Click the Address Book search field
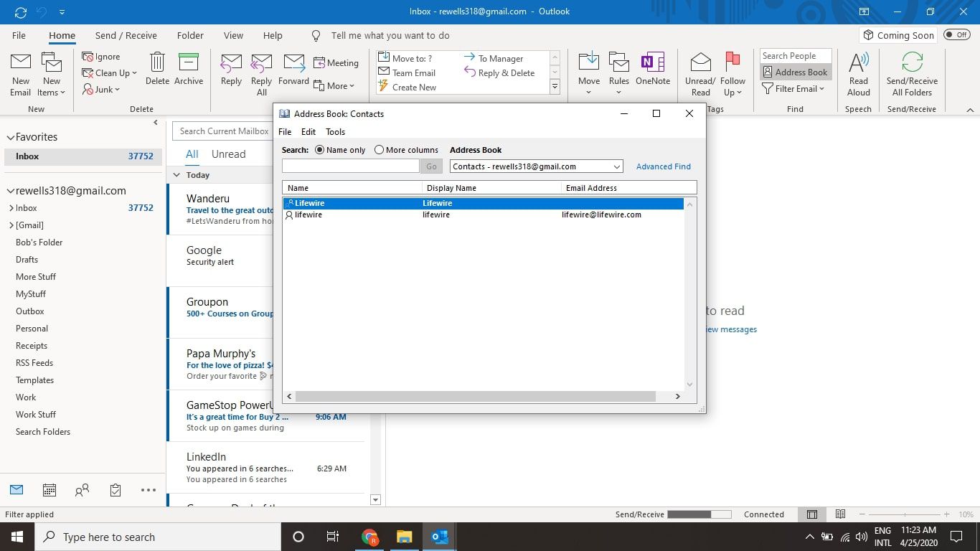Image resolution: width=980 pixels, height=551 pixels. click(x=350, y=166)
